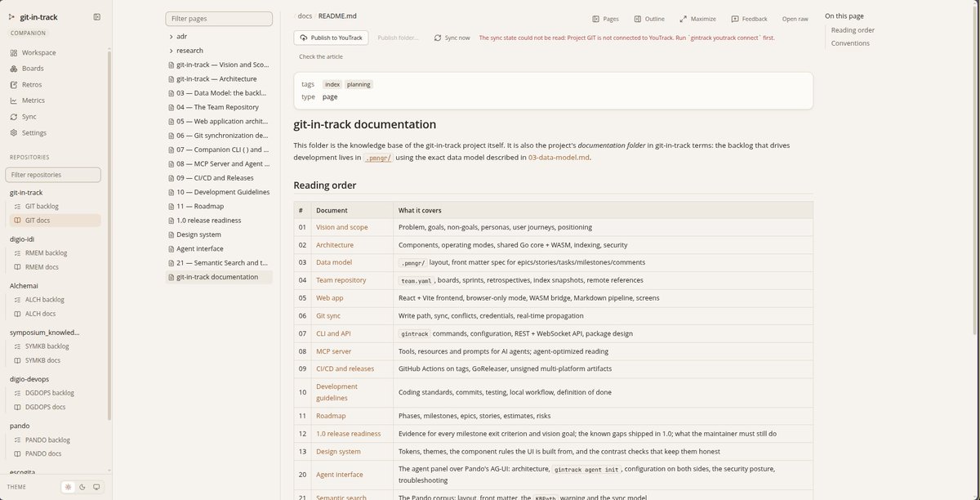Expand the adr folder
The image size is (980, 500).
(x=219, y=37)
